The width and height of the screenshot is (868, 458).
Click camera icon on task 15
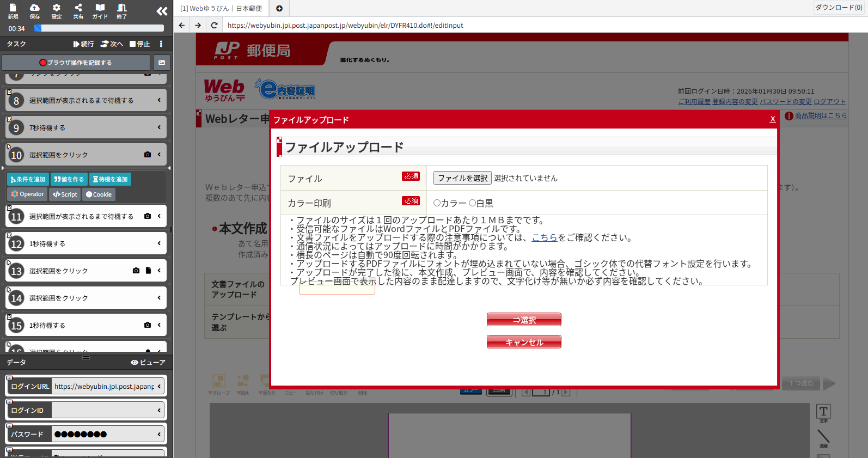point(148,325)
